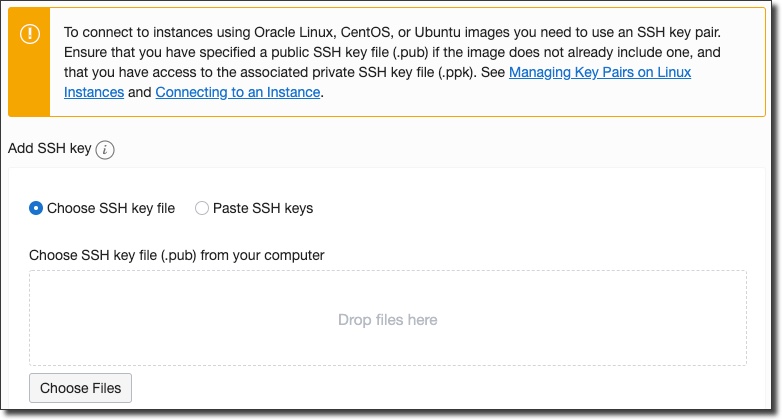Screen dimensions: 782x420
Task: Click the 'Choose SSH key file (.pub) from your computer' label
Action: pyautogui.click(x=176, y=255)
